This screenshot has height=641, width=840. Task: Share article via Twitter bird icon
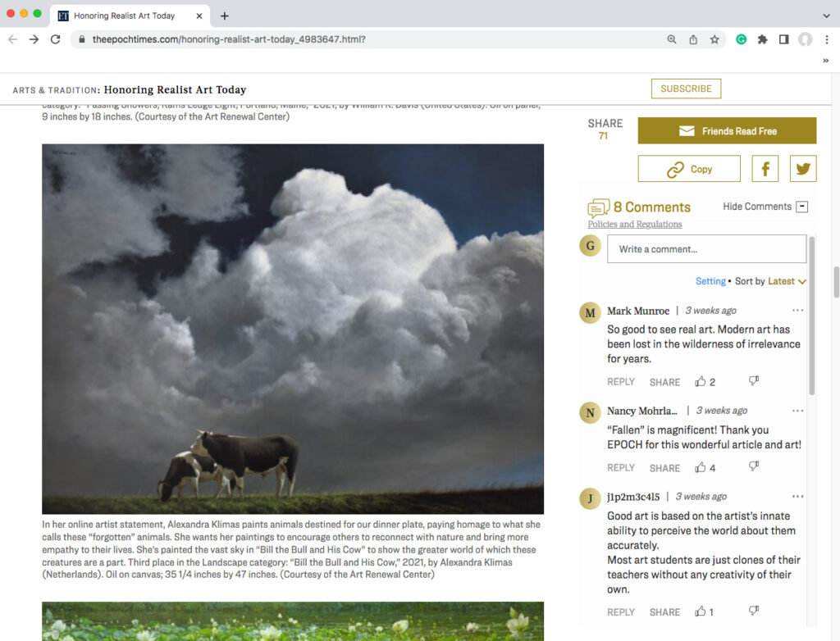(x=803, y=169)
